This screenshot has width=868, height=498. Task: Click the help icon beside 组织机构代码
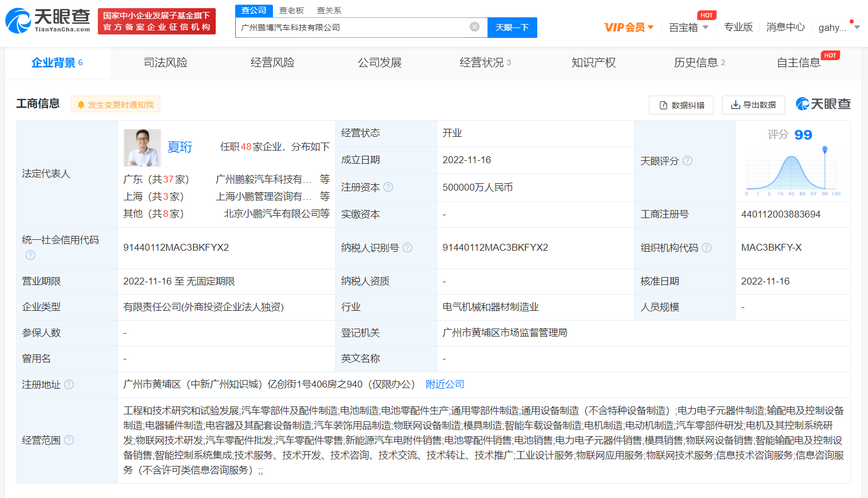[707, 248]
